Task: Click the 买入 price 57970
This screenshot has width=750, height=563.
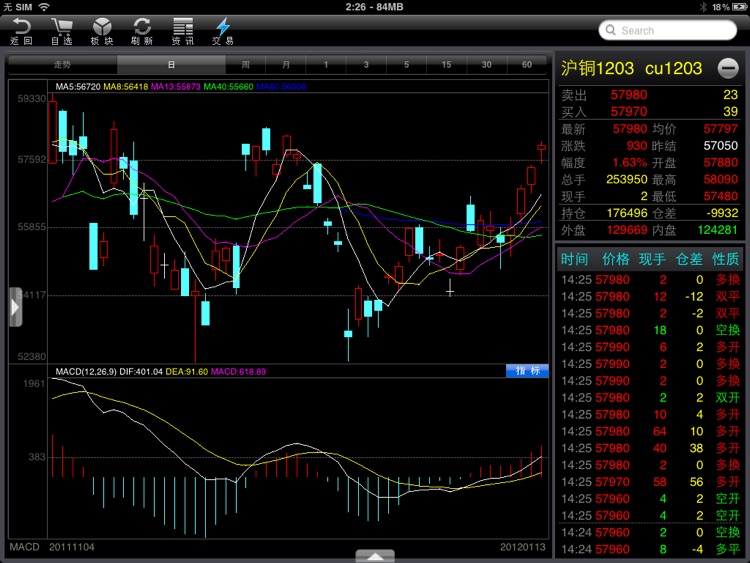Action: [x=629, y=111]
